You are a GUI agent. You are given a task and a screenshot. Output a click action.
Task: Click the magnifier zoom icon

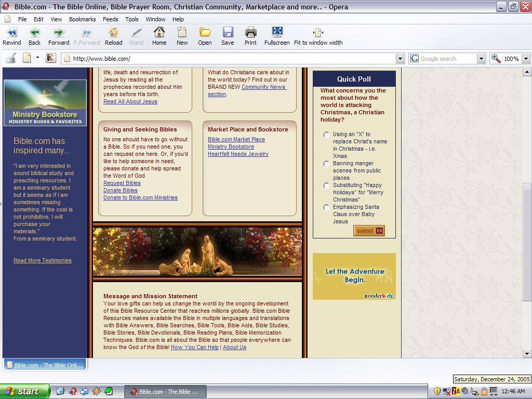click(x=496, y=58)
